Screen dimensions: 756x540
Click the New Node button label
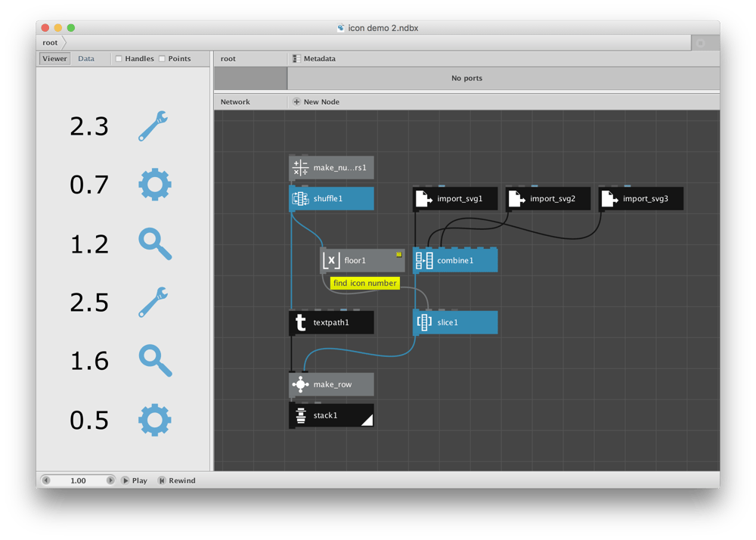(x=321, y=102)
